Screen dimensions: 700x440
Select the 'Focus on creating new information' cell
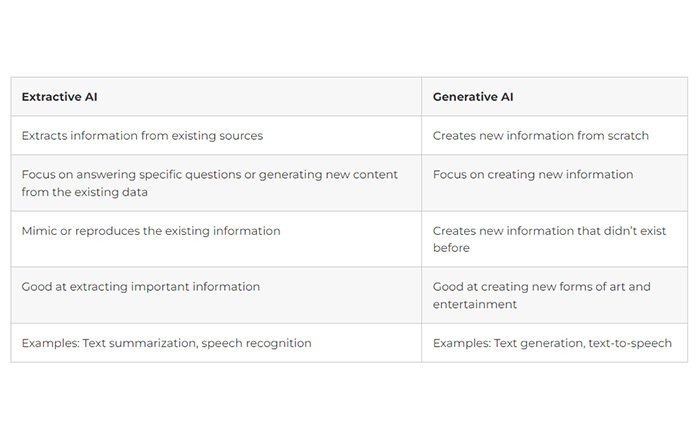point(532,174)
